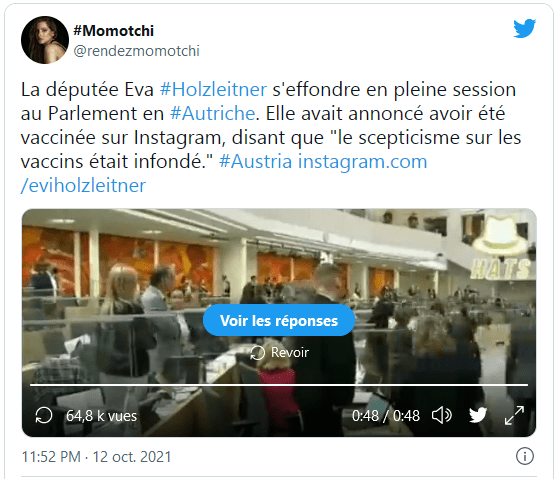554x479 pixels.
Task: Click the 0:48 / 0:48 time display
Action: click(385, 416)
